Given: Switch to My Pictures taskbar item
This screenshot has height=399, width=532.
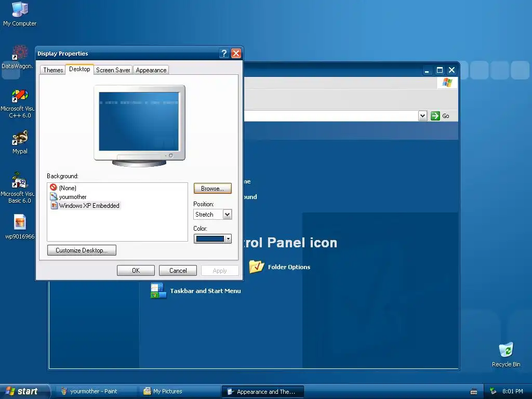Looking at the screenshot, I should click(x=179, y=391).
